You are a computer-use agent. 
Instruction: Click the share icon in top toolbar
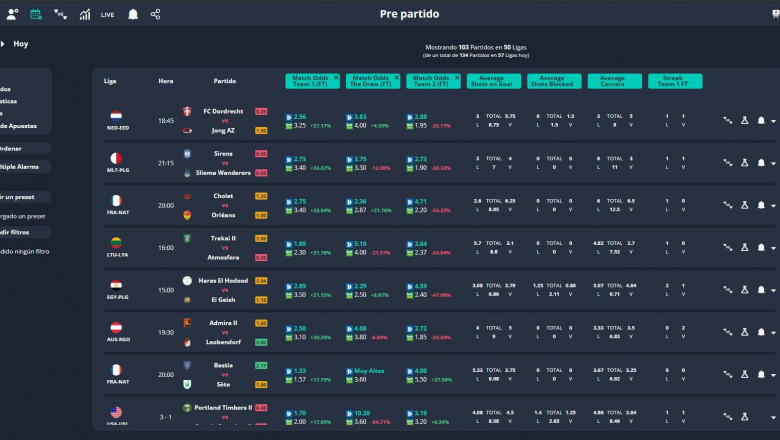[x=155, y=14]
